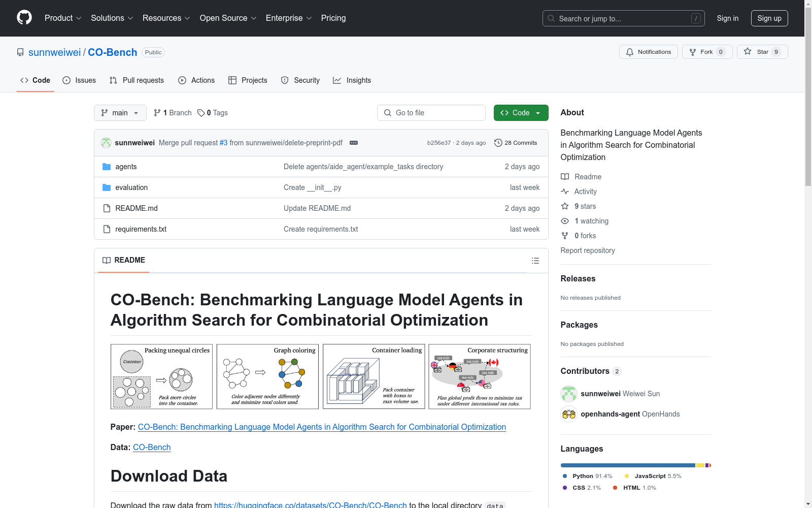Click the JavaScript 5.5% language entry
The height and width of the screenshot is (508, 812).
coord(653,476)
